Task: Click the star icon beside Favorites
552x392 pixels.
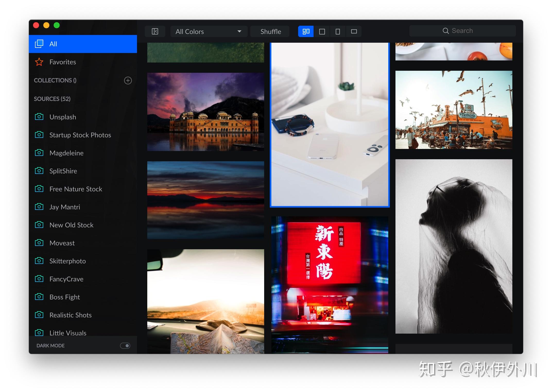Action: tap(39, 62)
